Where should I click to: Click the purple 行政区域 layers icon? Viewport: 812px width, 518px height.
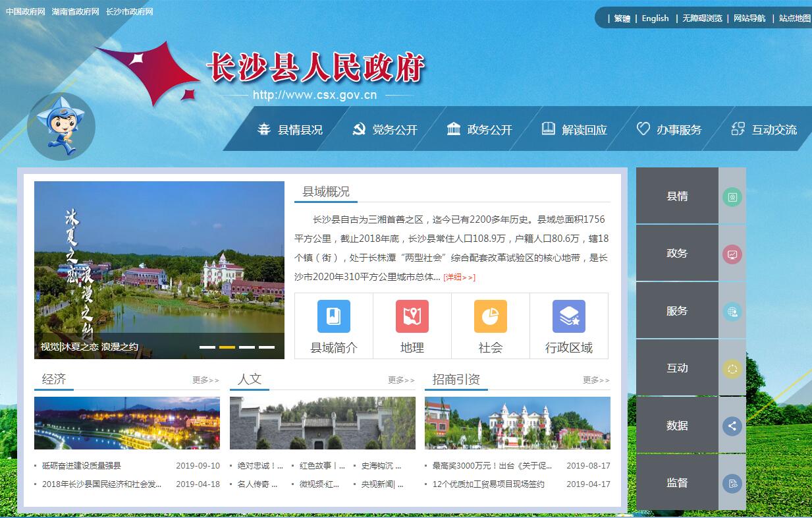tap(569, 316)
